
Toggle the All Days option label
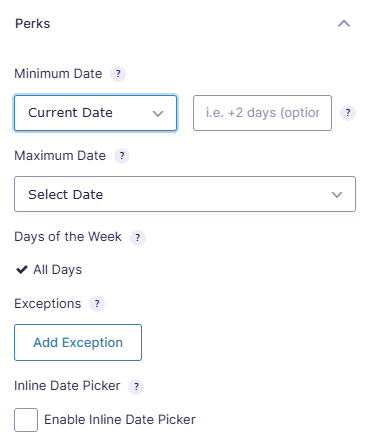pyautogui.click(x=58, y=270)
